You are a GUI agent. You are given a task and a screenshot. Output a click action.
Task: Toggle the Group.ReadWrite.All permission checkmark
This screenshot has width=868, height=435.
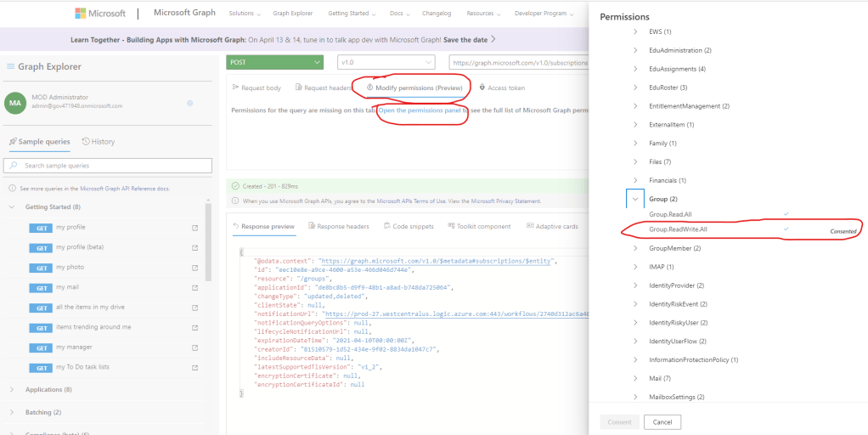[786, 229]
